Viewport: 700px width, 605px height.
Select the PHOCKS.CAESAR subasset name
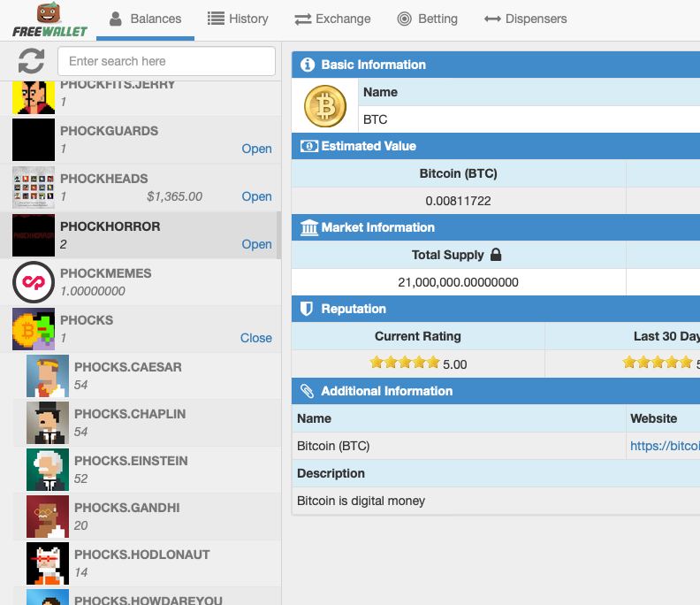pos(128,367)
